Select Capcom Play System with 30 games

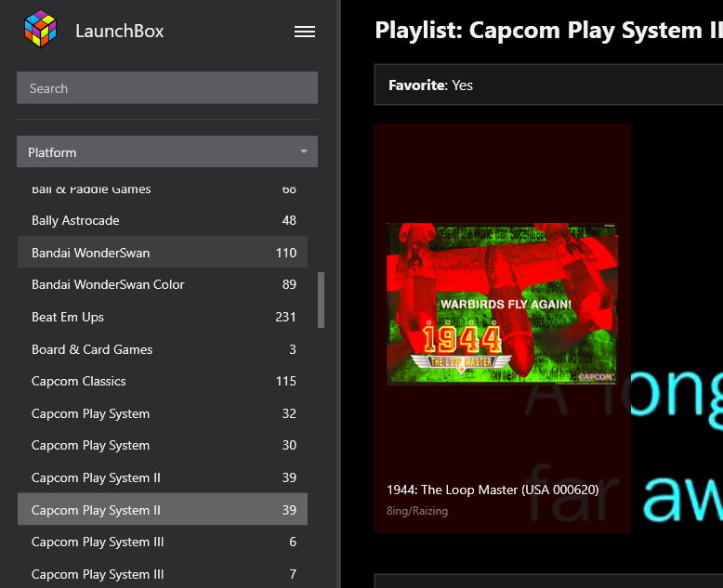[x=163, y=445]
